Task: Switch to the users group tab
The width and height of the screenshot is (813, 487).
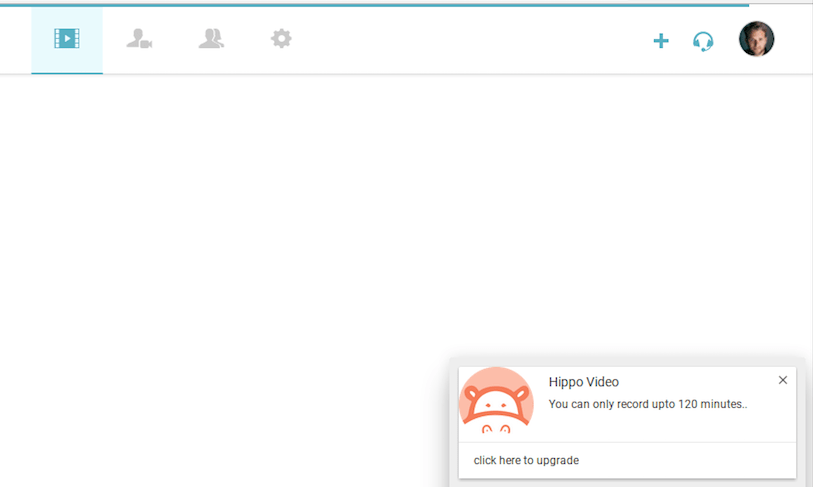Action: click(211, 39)
